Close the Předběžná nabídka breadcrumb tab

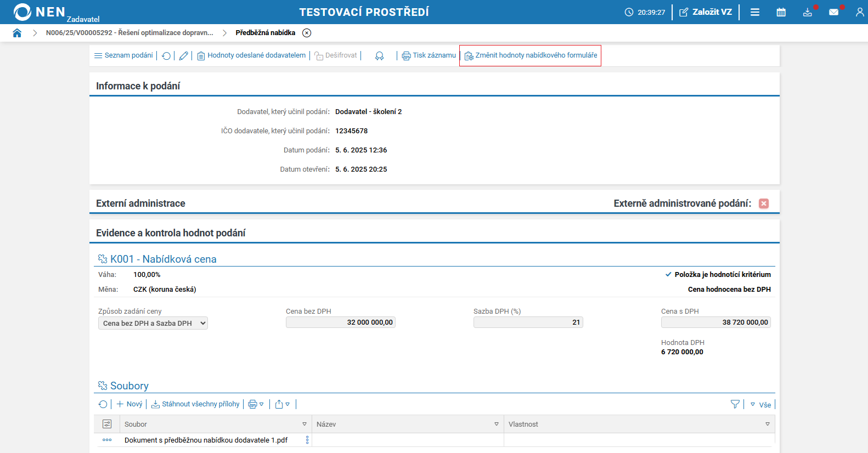[x=307, y=33]
